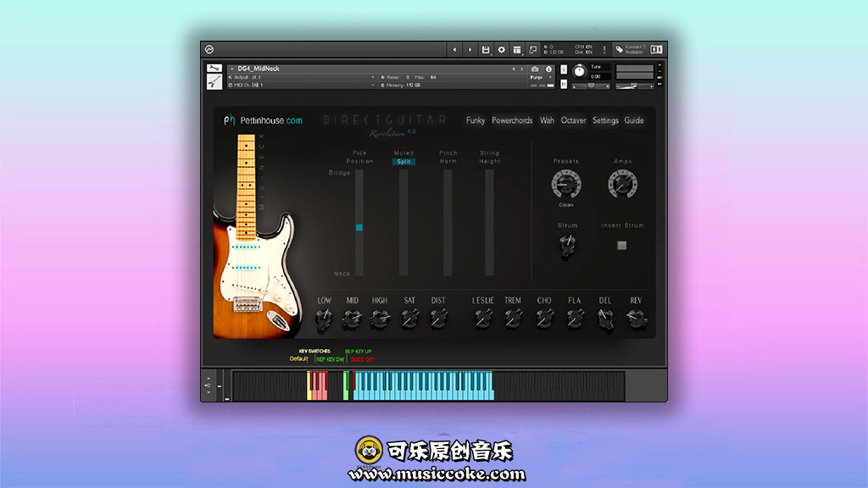
Task: Go to the previous preset arrow in the header
Action: click(x=454, y=50)
